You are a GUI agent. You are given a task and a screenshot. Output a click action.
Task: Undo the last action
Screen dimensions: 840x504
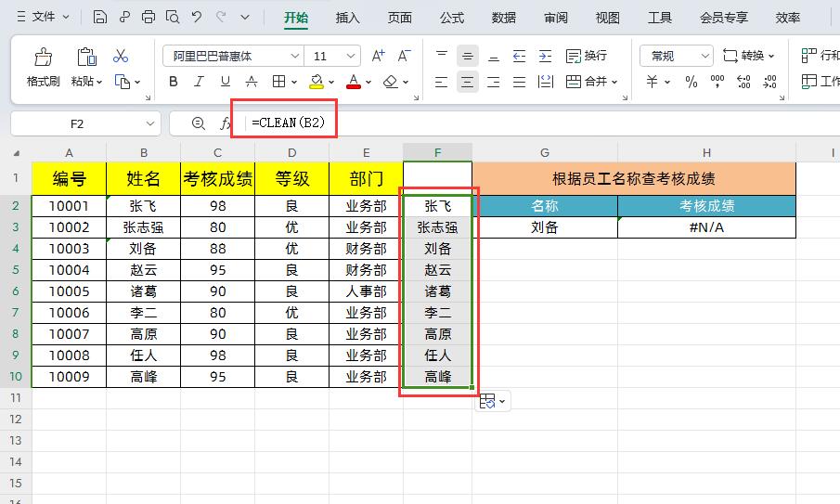click(197, 17)
